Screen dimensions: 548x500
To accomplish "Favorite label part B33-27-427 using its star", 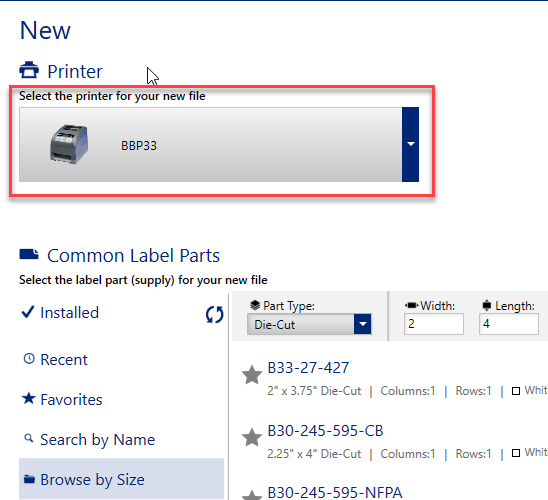I will click(x=252, y=375).
